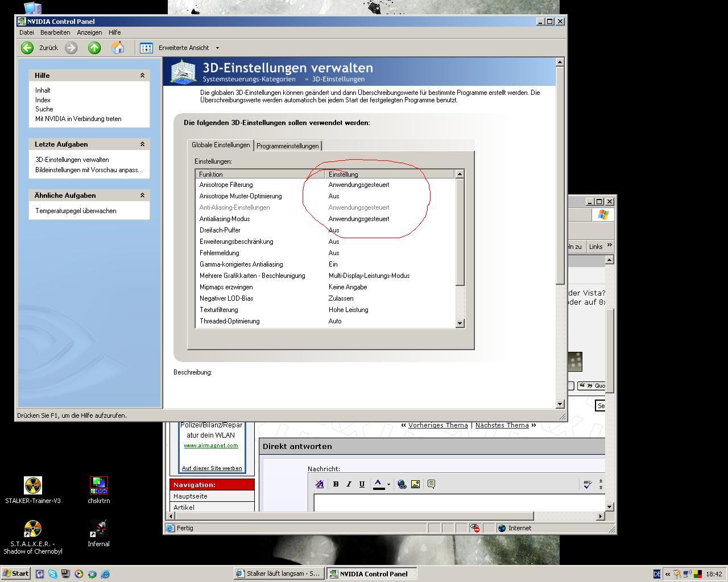Click the font color A swatch
Image resolution: width=728 pixels, height=582 pixels.
tap(378, 484)
